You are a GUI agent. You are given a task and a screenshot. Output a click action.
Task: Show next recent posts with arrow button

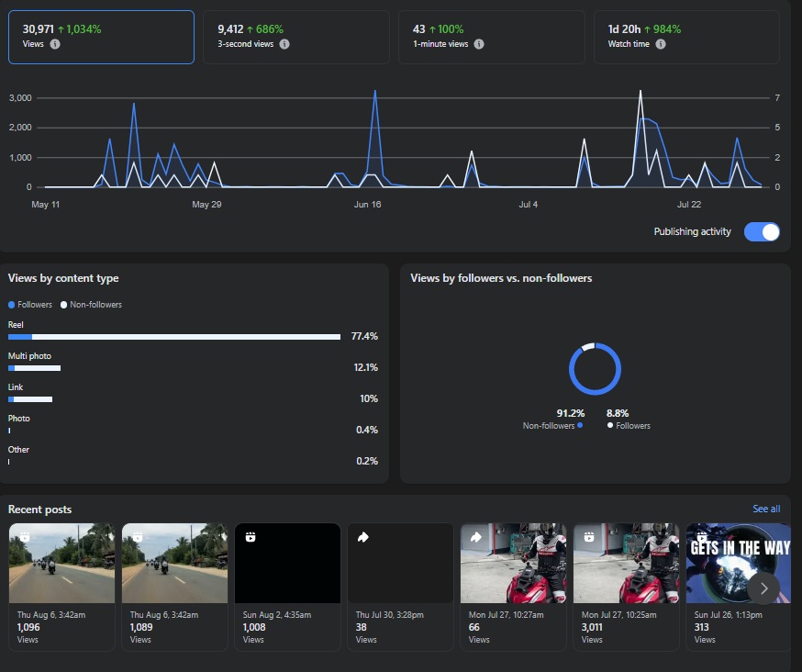[763, 588]
